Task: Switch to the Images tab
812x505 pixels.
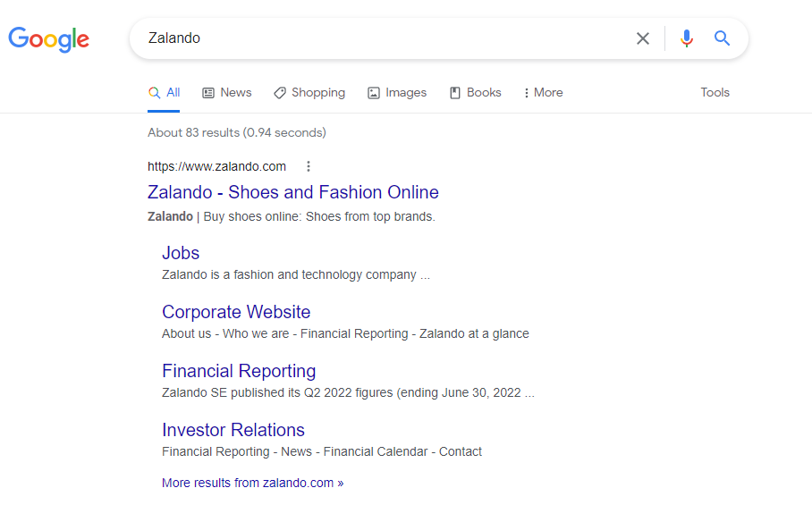Action: (x=397, y=93)
